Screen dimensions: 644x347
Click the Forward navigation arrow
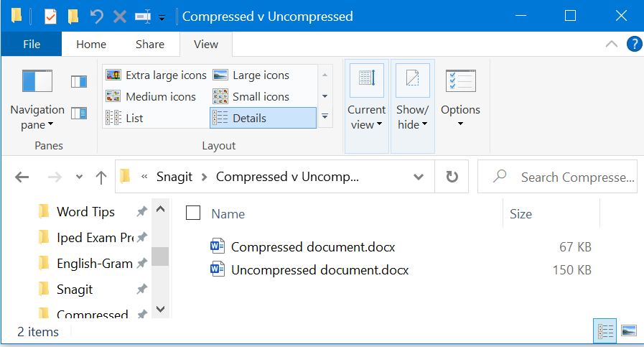(x=55, y=177)
